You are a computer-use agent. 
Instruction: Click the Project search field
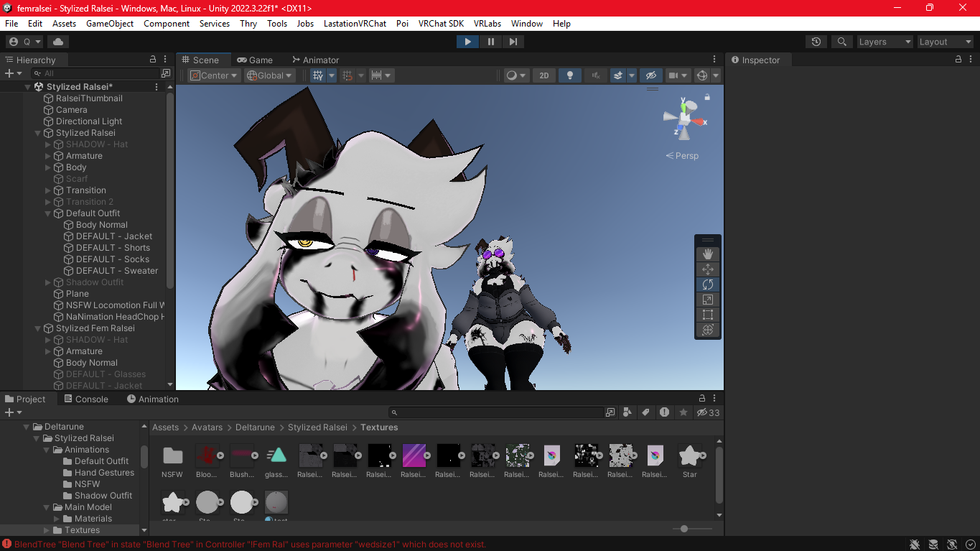pos(497,412)
